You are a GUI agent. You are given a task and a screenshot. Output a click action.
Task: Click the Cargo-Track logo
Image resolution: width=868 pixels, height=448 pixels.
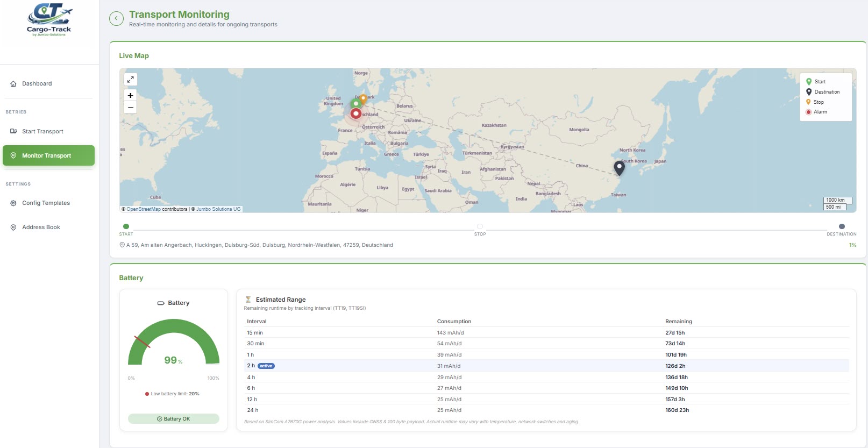pos(49,20)
